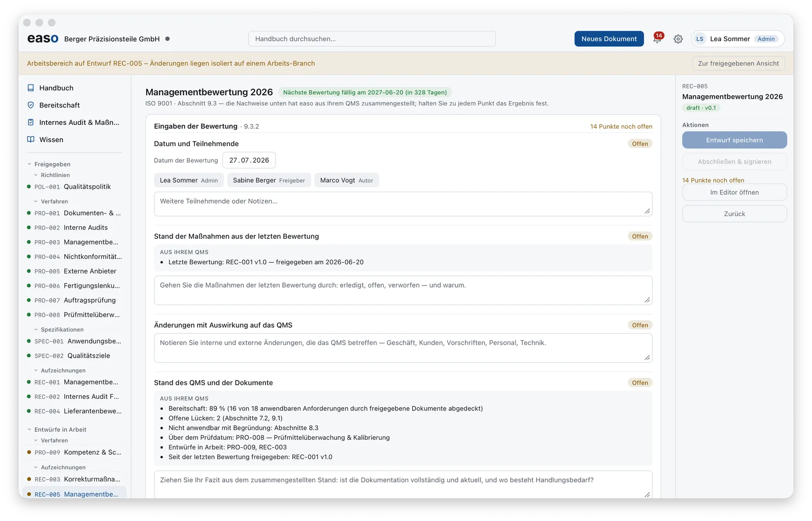
Task: Open draft PRO-009 Kompetenz
Action: coord(75,453)
